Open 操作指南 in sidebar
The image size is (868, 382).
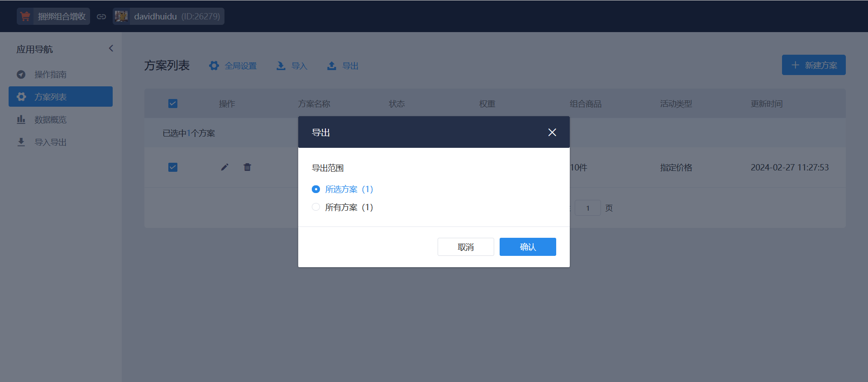61,74
